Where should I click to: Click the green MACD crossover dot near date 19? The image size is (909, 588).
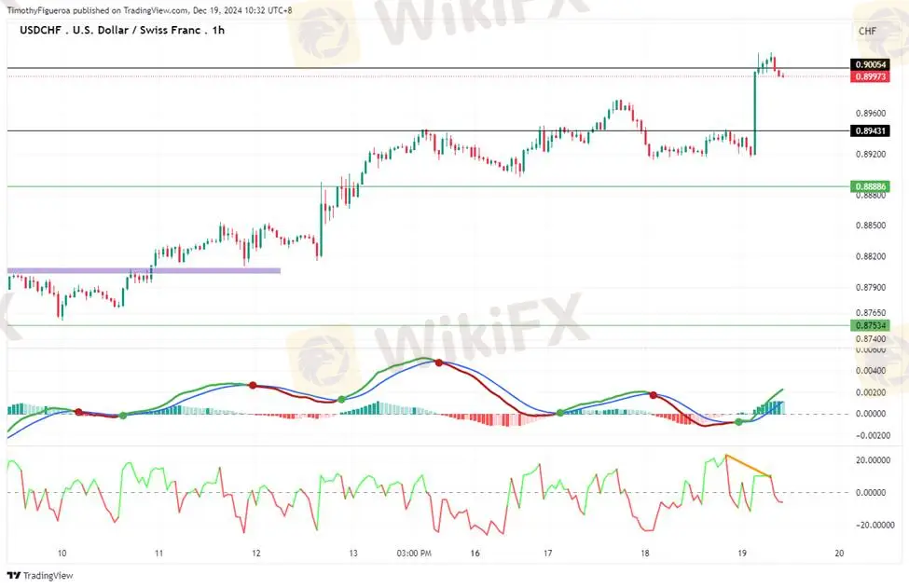[x=738, y=422]
